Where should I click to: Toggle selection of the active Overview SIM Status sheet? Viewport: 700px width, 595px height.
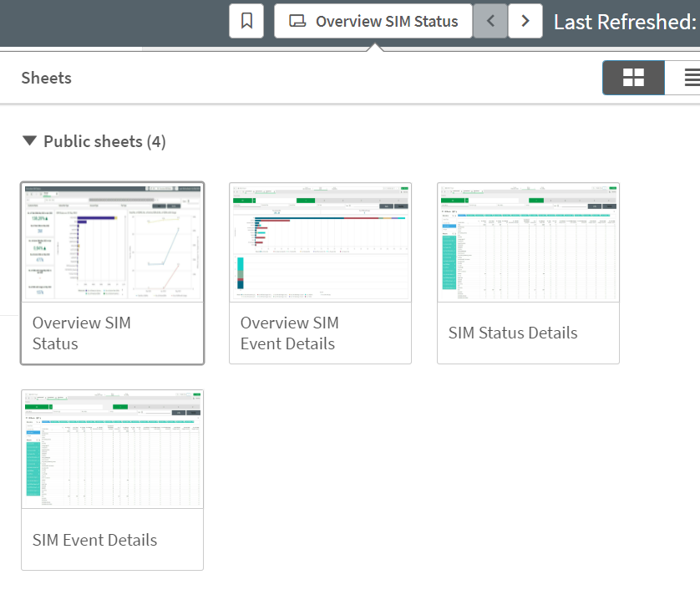112,272
